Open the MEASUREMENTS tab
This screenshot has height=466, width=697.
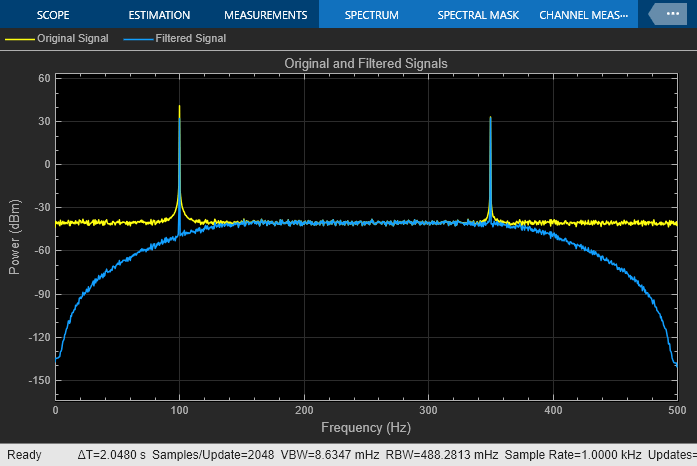click(265, 15)
